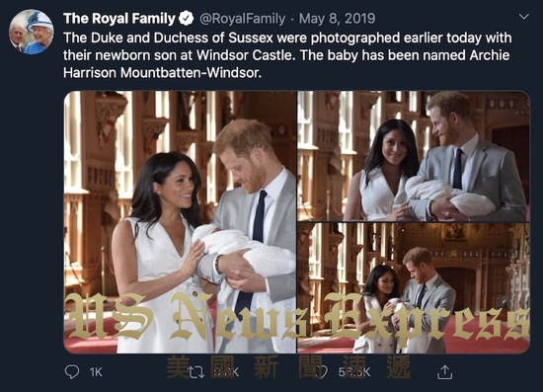Viewport: 543px width, 392px height.
Task: Open the Royal Family profile avatar
Action: click(32, 32)
